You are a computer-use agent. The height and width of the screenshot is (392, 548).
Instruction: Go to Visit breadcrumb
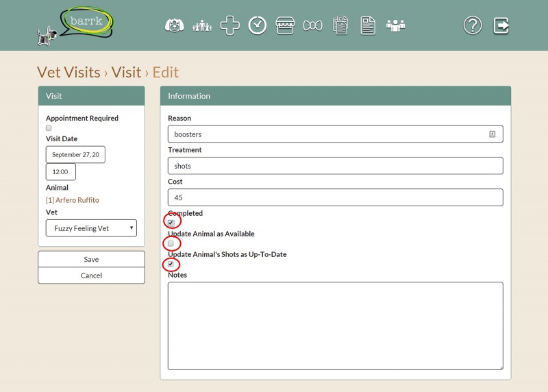[x=126, y=73]
